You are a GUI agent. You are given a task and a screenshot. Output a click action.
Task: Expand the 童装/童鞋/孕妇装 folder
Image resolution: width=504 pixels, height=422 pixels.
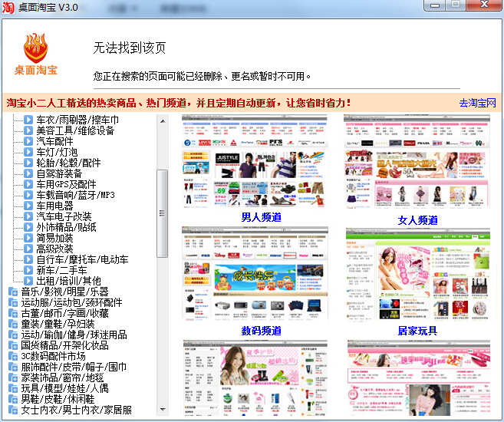13,324
